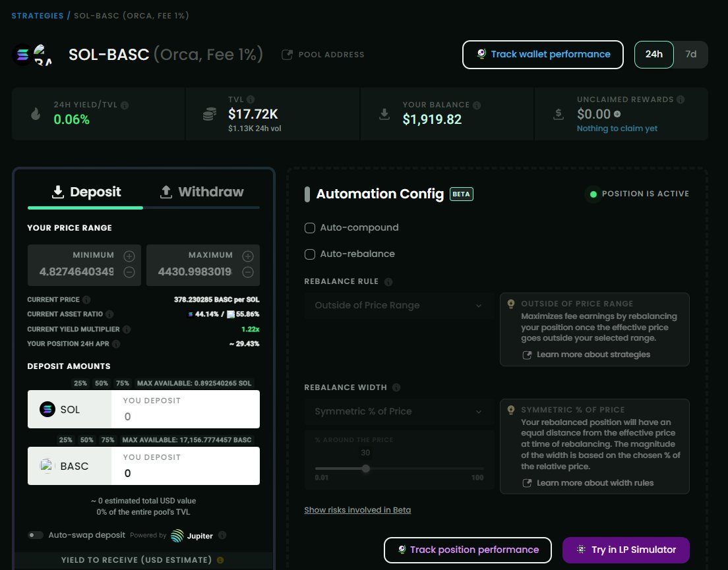The width and height of the screenshot is (728, 570).
Task: Click Max Available 0.892540265 SOL
Action: tap(194, 384)
